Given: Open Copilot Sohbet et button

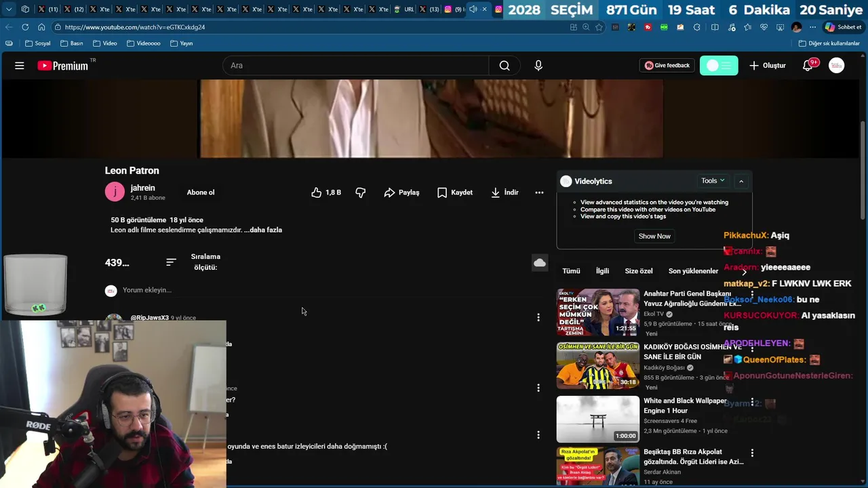Looking at the screenshot, I should pos(843,27).
